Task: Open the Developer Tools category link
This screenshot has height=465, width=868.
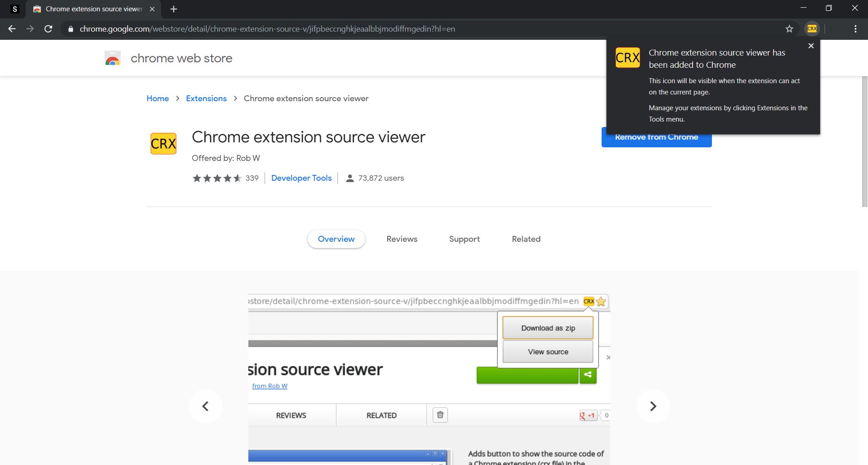Action: 301,178
